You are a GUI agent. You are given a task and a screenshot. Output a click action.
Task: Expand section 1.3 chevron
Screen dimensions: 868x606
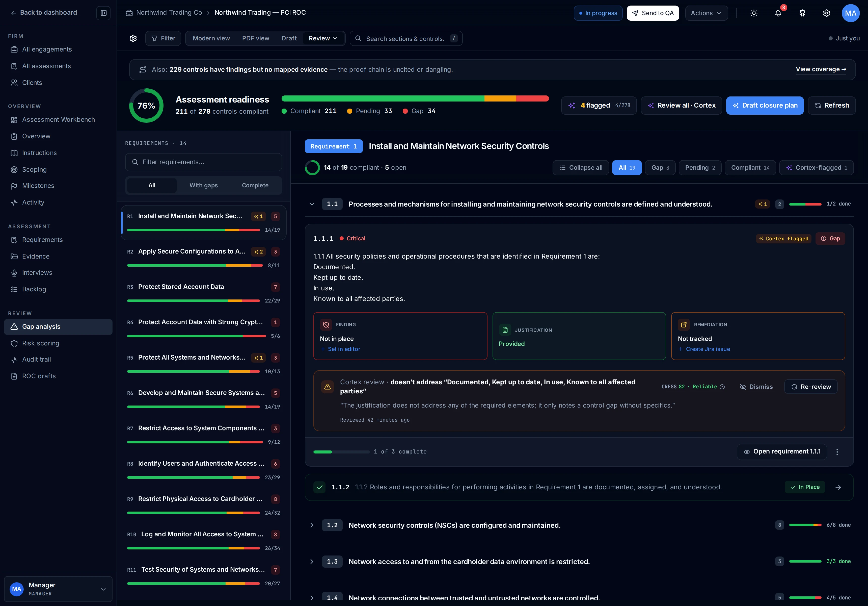(312, 562)
